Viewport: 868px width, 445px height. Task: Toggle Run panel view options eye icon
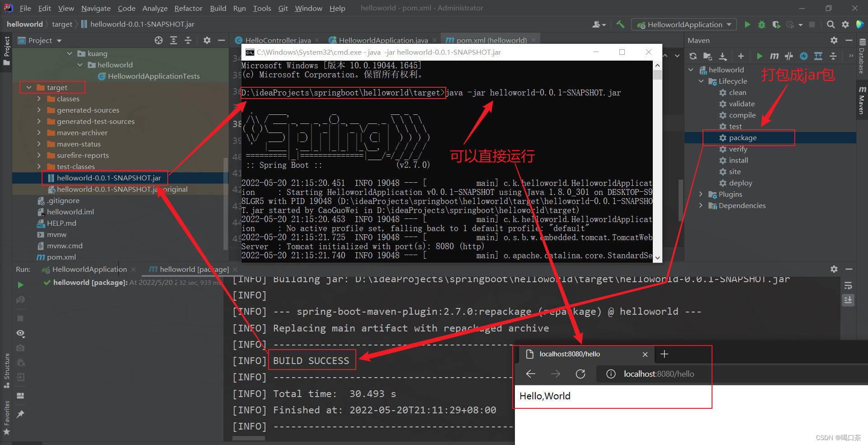(x=20, y=333)
